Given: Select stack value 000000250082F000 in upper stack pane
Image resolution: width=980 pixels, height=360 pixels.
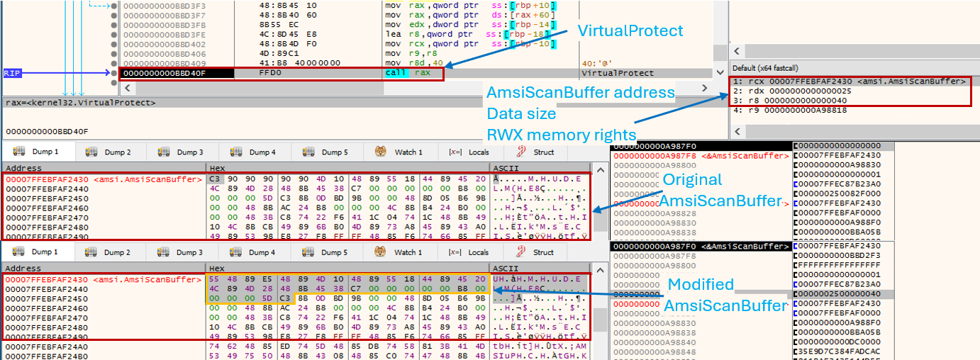Looking at the screenshot, I should 838,193.
